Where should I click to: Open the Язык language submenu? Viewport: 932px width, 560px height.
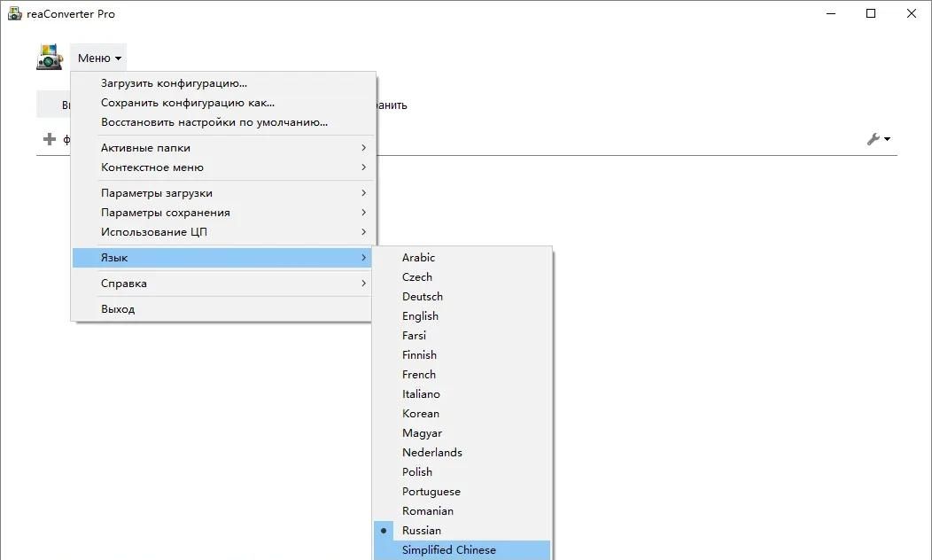coord(223,258)
